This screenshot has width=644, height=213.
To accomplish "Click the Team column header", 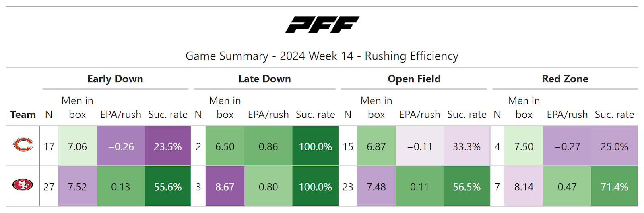I will coord(23,115).
